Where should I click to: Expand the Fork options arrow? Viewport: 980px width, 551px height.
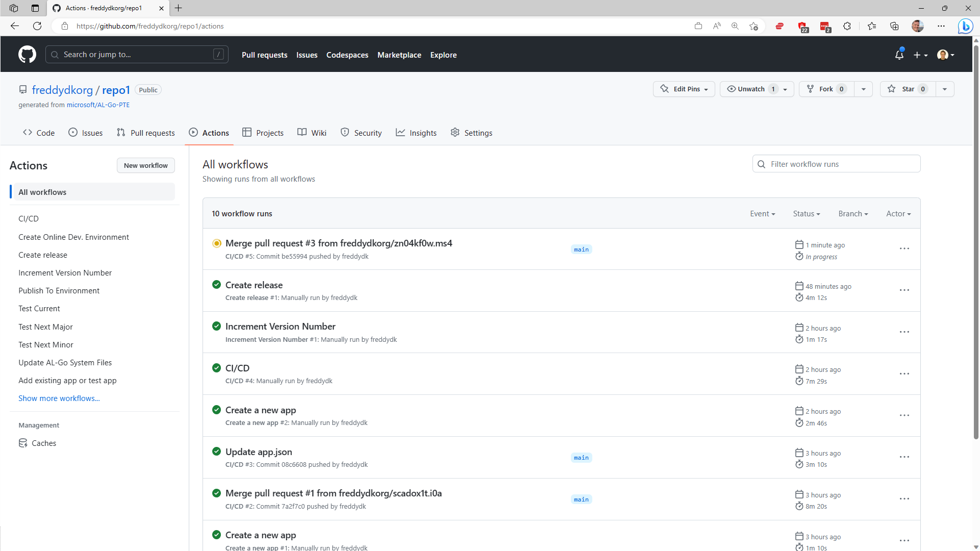coord(863,89)
